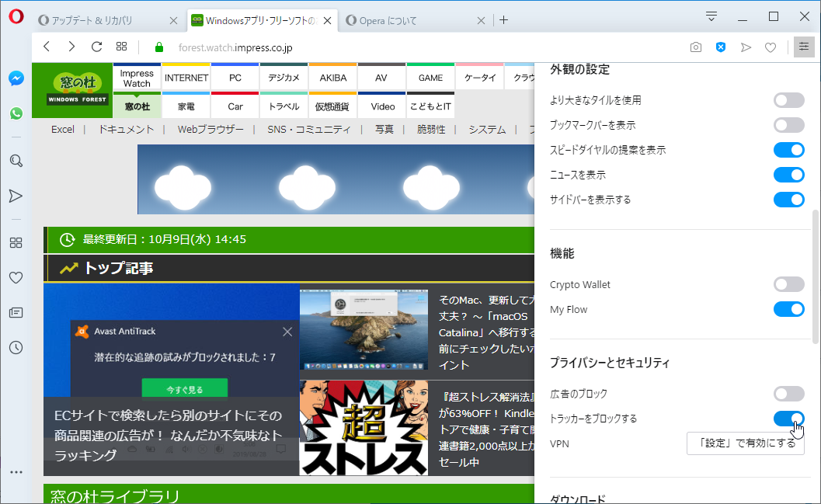Open the 脆弱性 category link
Viewport: 821px width, 504px height.
[431, 129]
